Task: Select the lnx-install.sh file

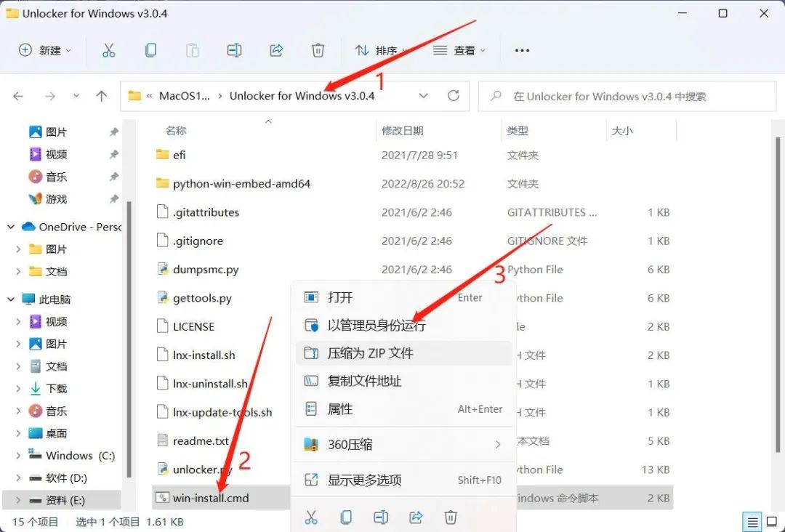Action: 196,355
